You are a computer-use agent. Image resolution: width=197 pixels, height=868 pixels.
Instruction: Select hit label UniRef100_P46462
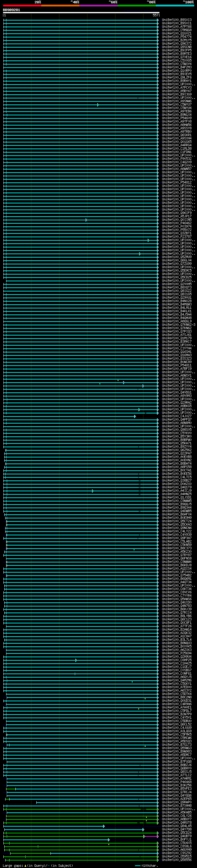[x=176, y=223]
